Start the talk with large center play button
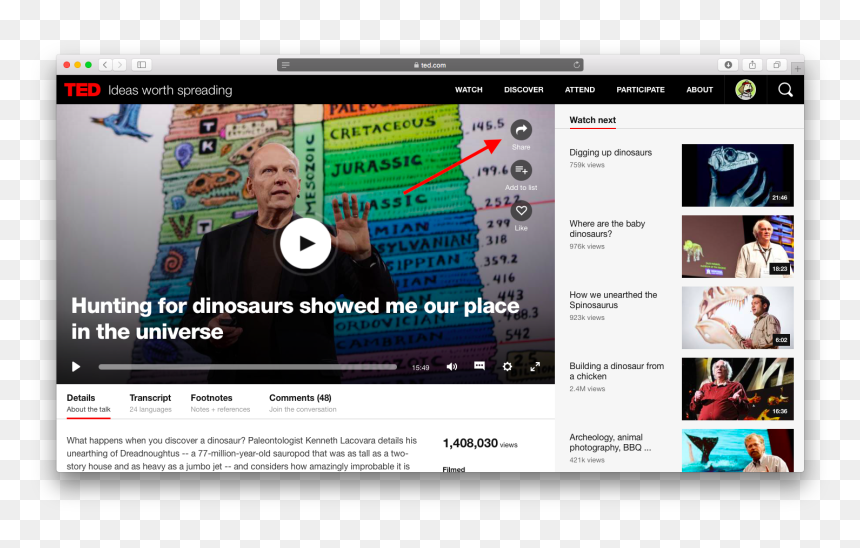The image size is (860, 548). click(305, 244)
